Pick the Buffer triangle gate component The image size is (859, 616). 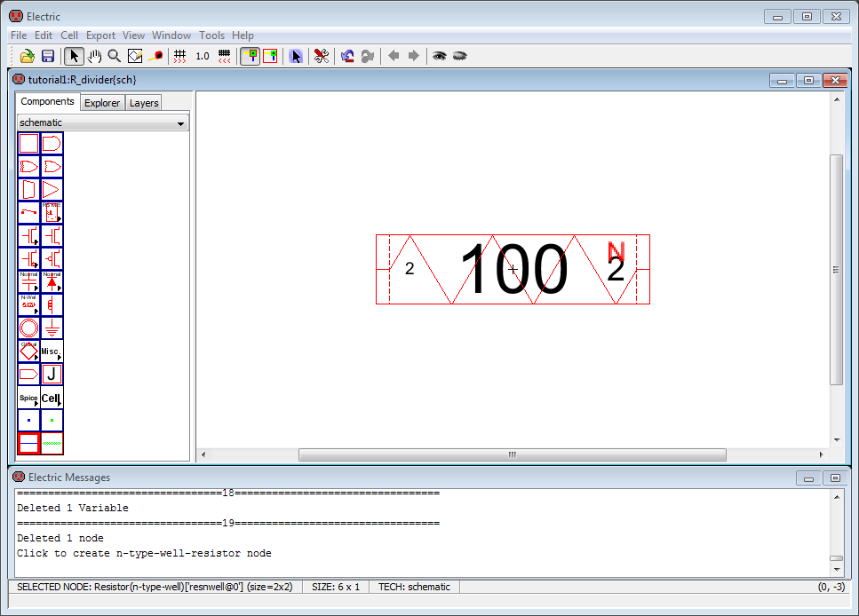(52, 190)
